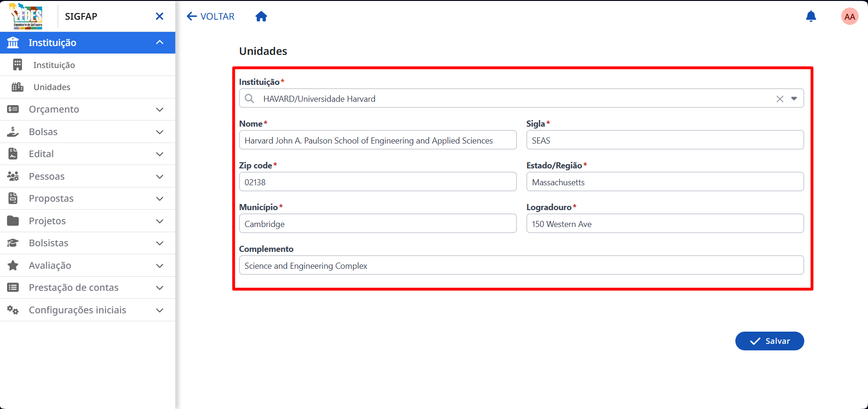The image size is (868, 409).
Task: Open the Unidades submenu item
Action: [x=88, y=87]
